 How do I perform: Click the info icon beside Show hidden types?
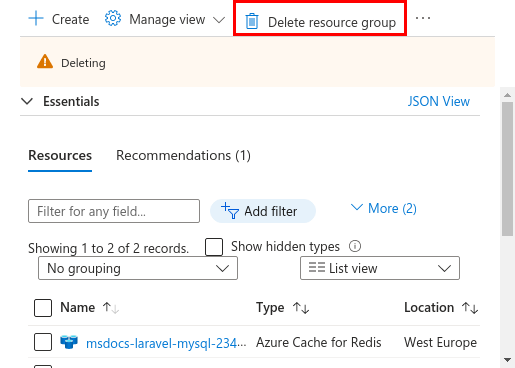(355, 246)
